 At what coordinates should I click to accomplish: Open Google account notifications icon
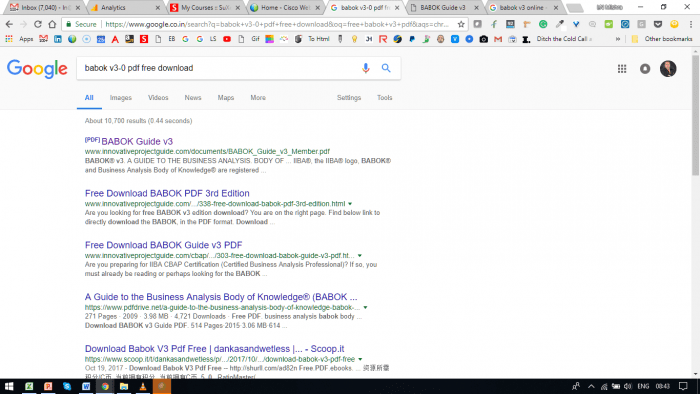[x=645, y=69]
